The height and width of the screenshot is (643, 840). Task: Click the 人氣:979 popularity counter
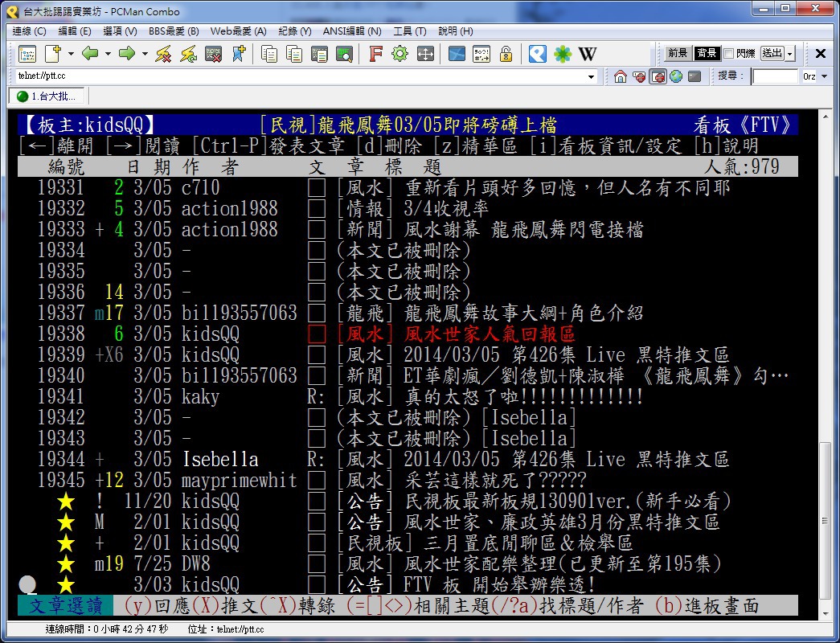point(741,166)
